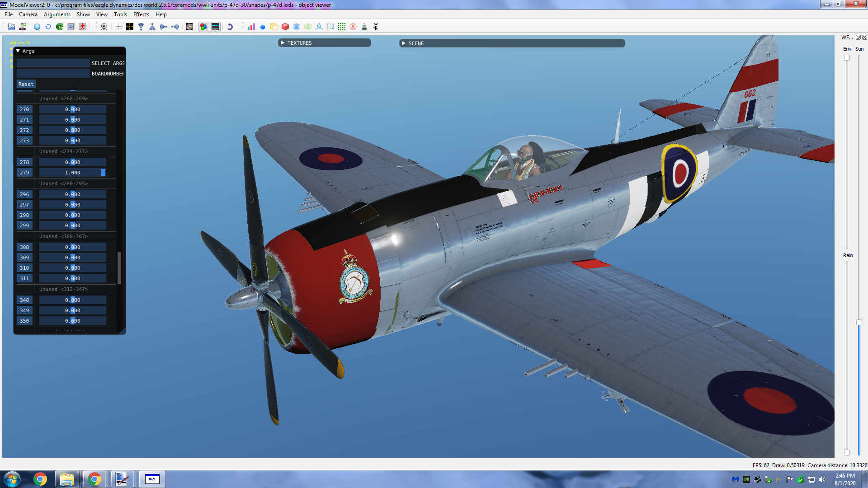Collapse the Args panel triangle
Image resolution: width=868 pixels, height=488 pixels.
click(x=18, y=51)
